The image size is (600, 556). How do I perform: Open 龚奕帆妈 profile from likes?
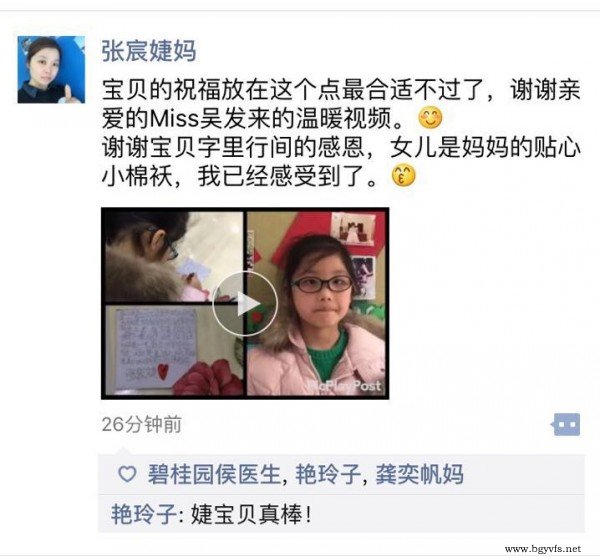tap(419, 474)
